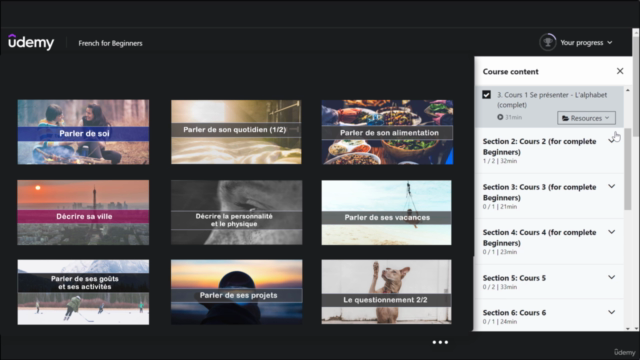Select Décrire la personnalité et le physique thumbnail

point(236,212)
